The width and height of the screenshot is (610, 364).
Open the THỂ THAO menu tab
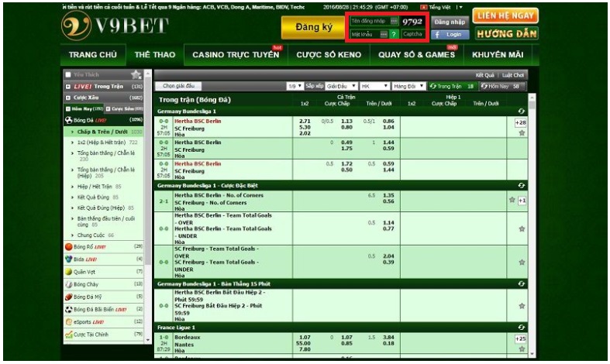pyautogui.click(x=155, y=55)
